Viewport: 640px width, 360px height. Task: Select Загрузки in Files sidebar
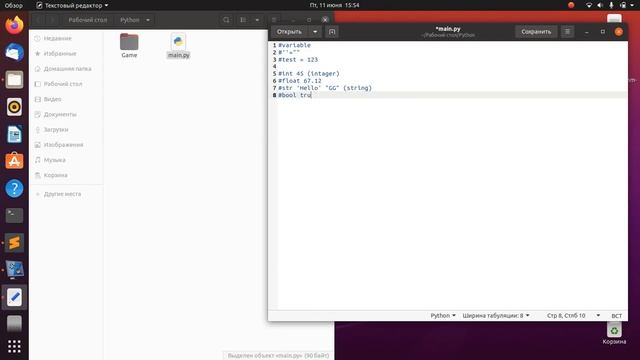[66, 129]
